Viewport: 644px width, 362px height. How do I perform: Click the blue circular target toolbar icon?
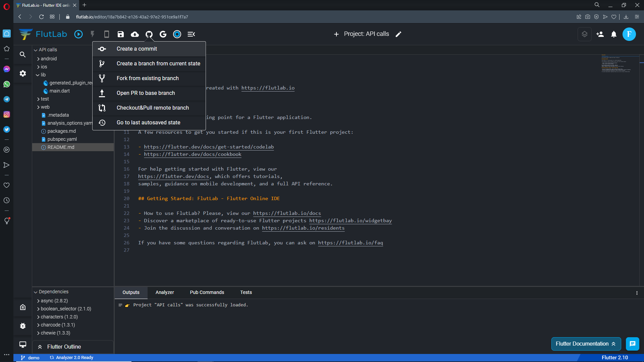(x=177, y=34)
